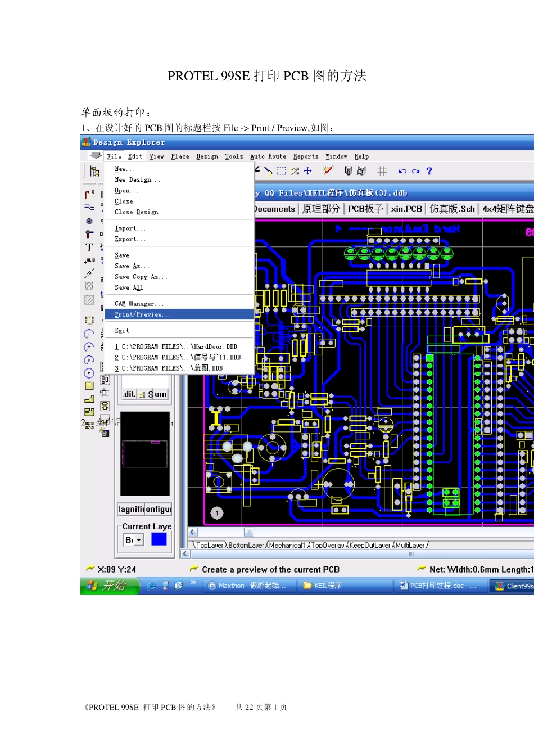
Task: Select the place pad tool
Action: click(89, 234)
